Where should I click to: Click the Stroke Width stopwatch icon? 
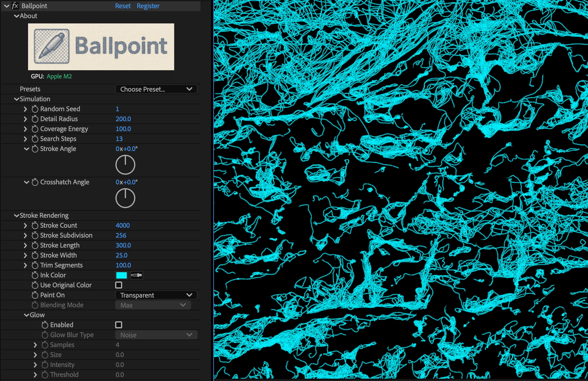35,255
